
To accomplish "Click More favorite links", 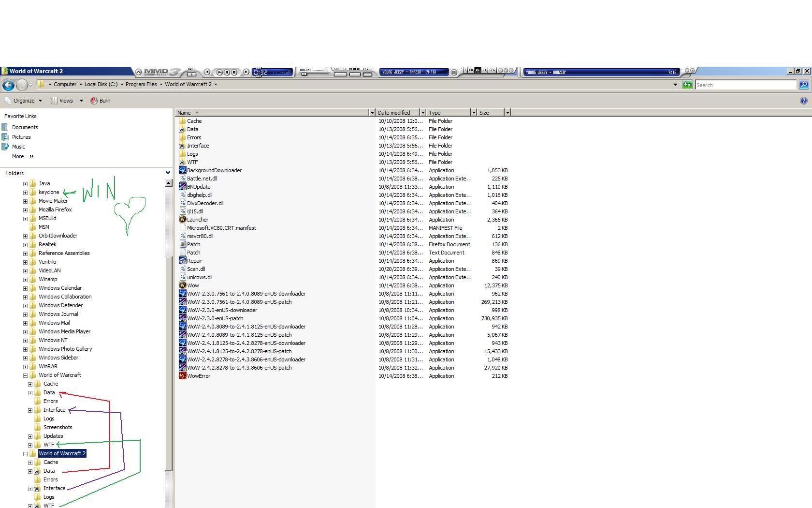I will tap(23, 156).
